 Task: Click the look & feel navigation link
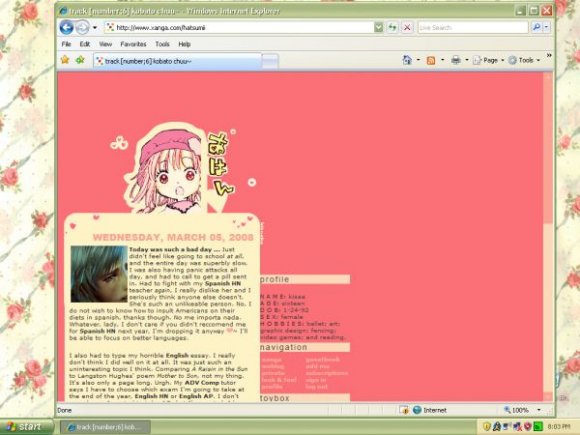coord(279,380)
